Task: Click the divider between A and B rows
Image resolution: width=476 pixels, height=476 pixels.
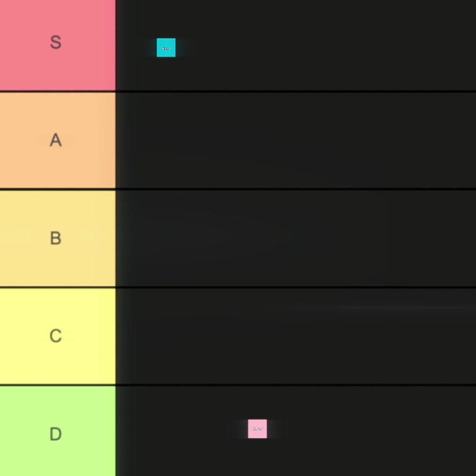Action: (238, 189)
